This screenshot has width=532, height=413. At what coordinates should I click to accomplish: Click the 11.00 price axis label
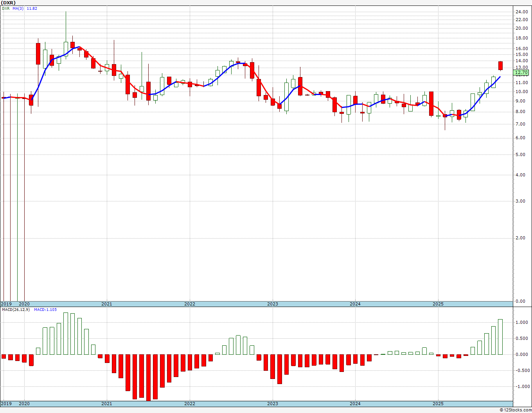pyautogui.click(x=521, y=83)
